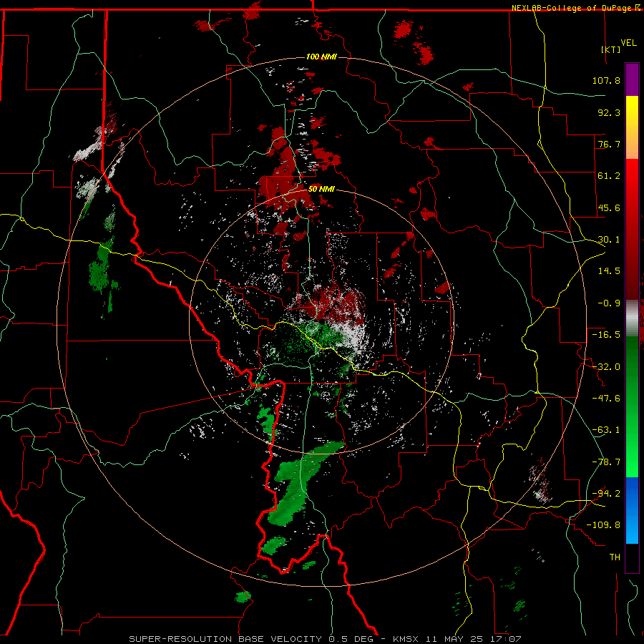Click the NEXLAB-College of DuPage credit text
Screen dimensions: 644x644
point(572,8)
